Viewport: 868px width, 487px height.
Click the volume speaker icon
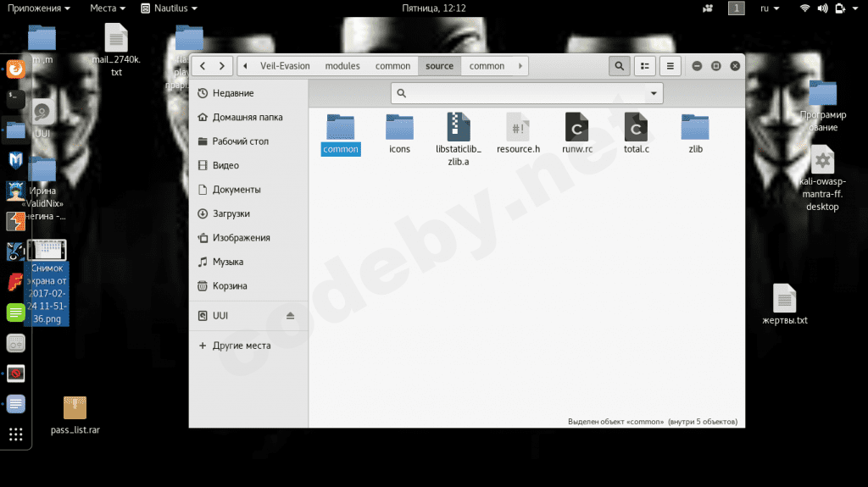coord(822,8)
